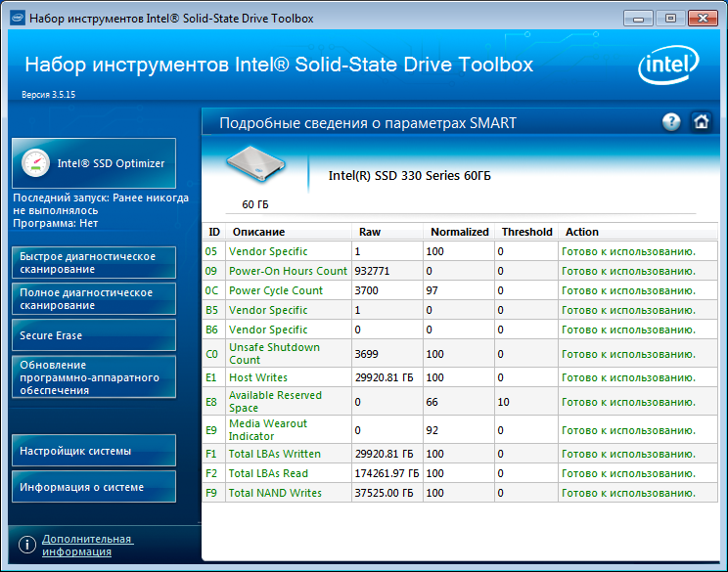Sort by Raw column header
This screenshot has height=572, width=728.
(x=387, y=232)
